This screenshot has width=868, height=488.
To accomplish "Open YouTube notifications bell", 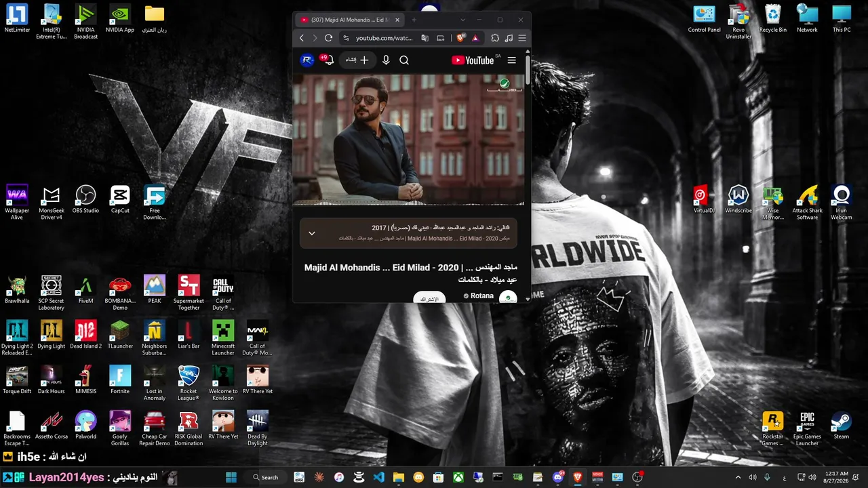I will click(328, 60).
